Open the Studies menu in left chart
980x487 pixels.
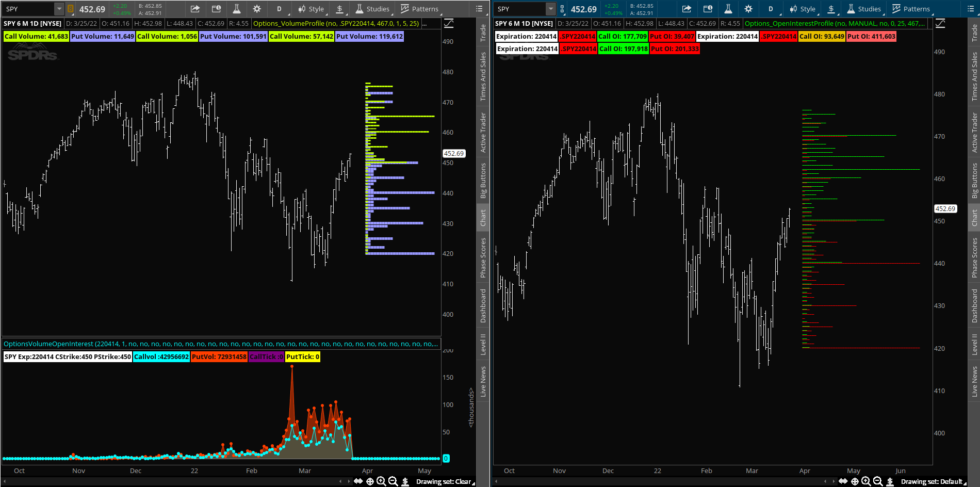(x=372, y=9)
